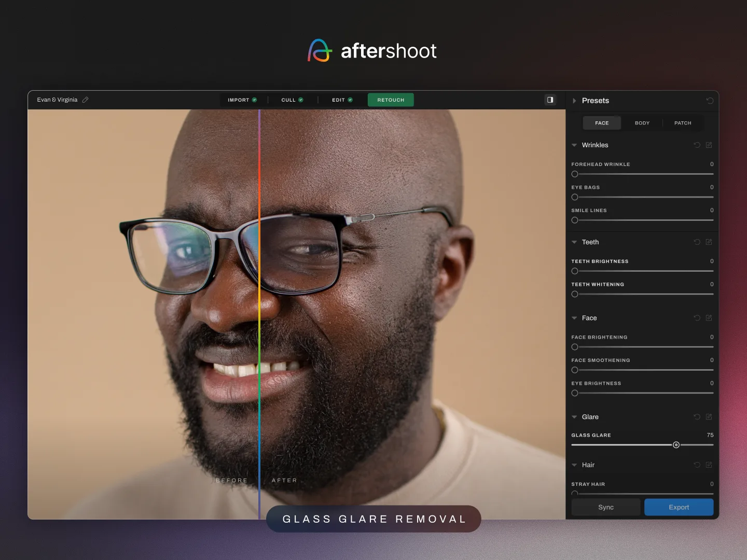Toggle the checkmark next to CULL
This screenshot has width=747, height=560.
click(x=301, y=100)
